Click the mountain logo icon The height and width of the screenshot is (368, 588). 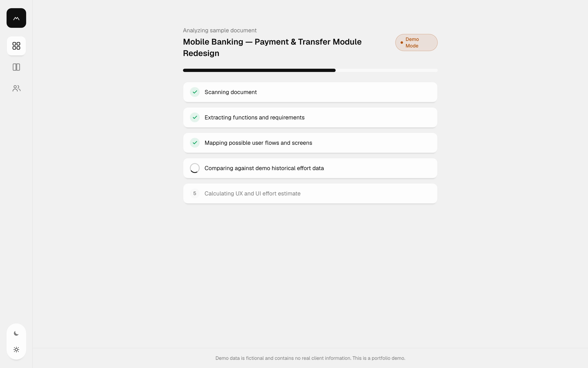pos(16,18)
